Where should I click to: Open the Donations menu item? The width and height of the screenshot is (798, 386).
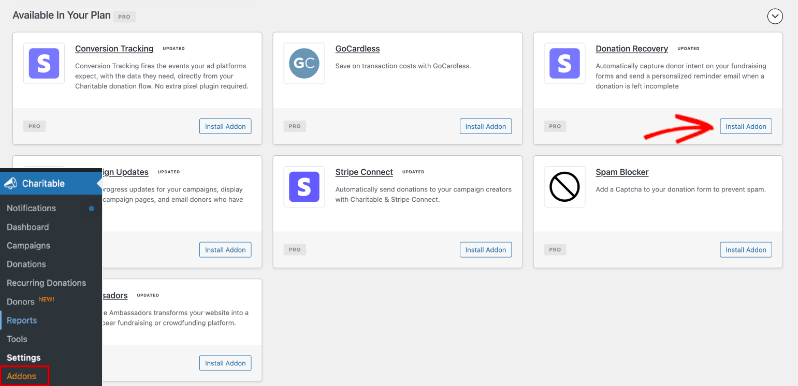point(26,264)
